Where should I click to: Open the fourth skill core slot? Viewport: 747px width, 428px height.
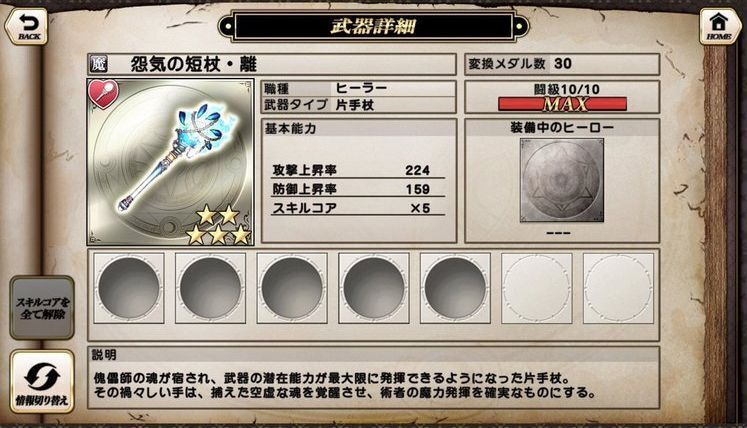[374, 288]
